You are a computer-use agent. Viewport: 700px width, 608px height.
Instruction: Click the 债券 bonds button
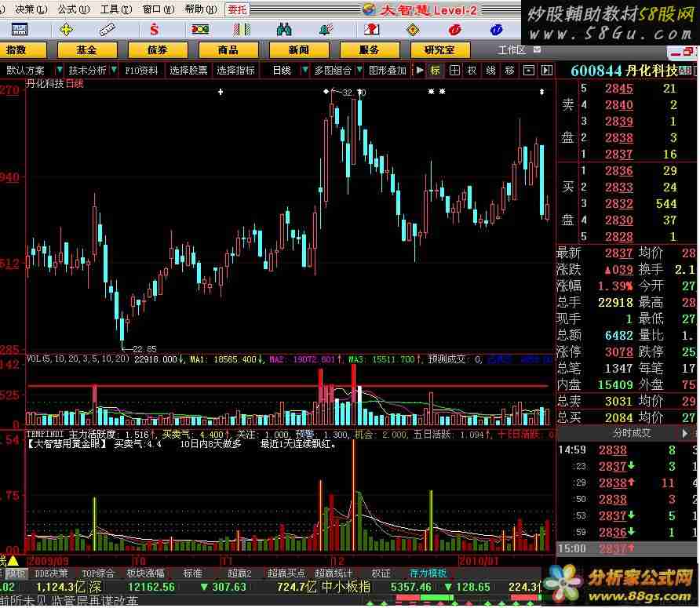(158, 50)
